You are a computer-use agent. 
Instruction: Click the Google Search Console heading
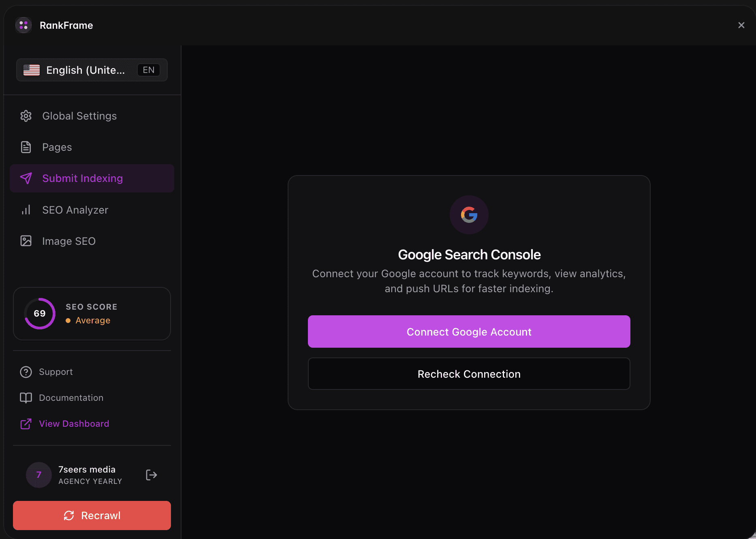pos(469,255)
